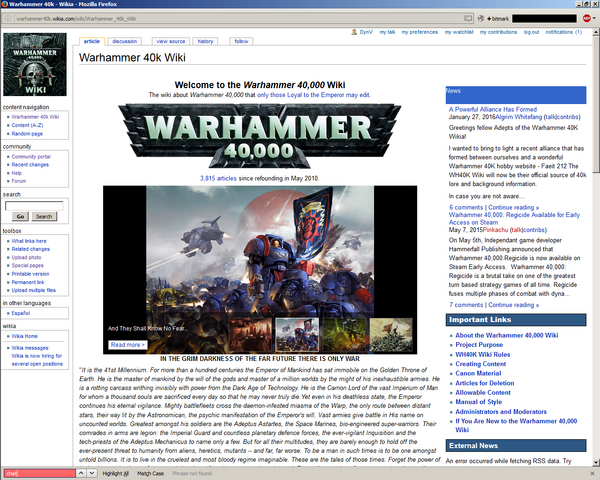This screenshot has width=600, height=480.
Task: Click the 3,815 articles link
Action: tap(218, 178)
